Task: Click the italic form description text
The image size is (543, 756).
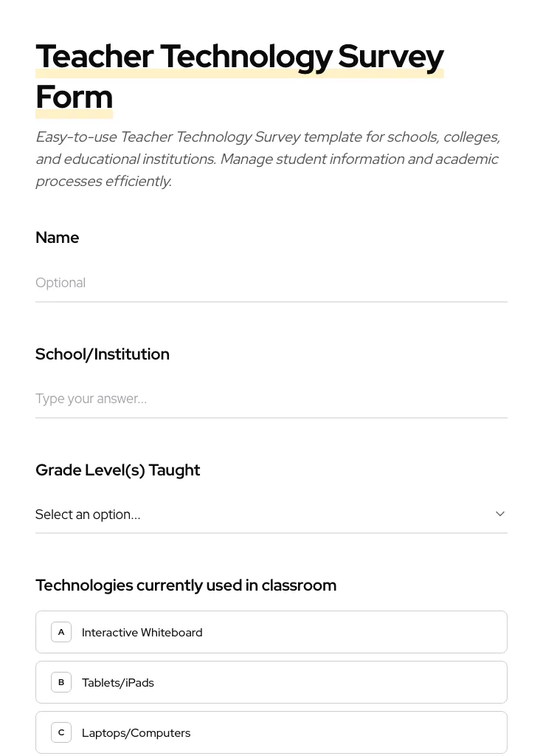Action: click(267, 159)
